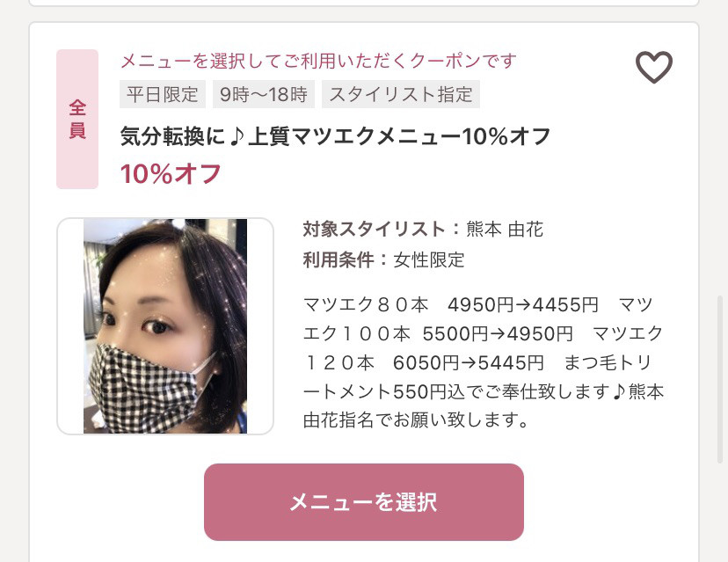Click the pink 10%オフ discount text
The width and height of the screenshot is (728, 562).
tap(171, 174)
